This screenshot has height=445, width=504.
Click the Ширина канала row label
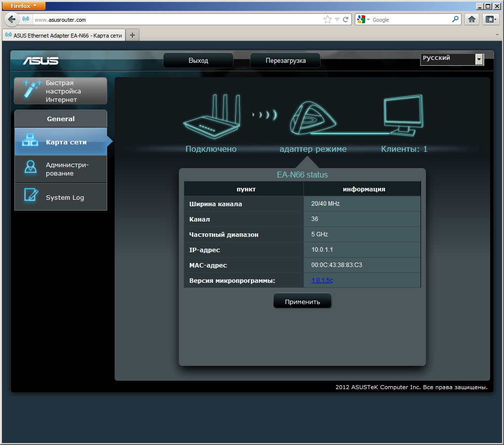pyautogui.click(x=215, y=204)
